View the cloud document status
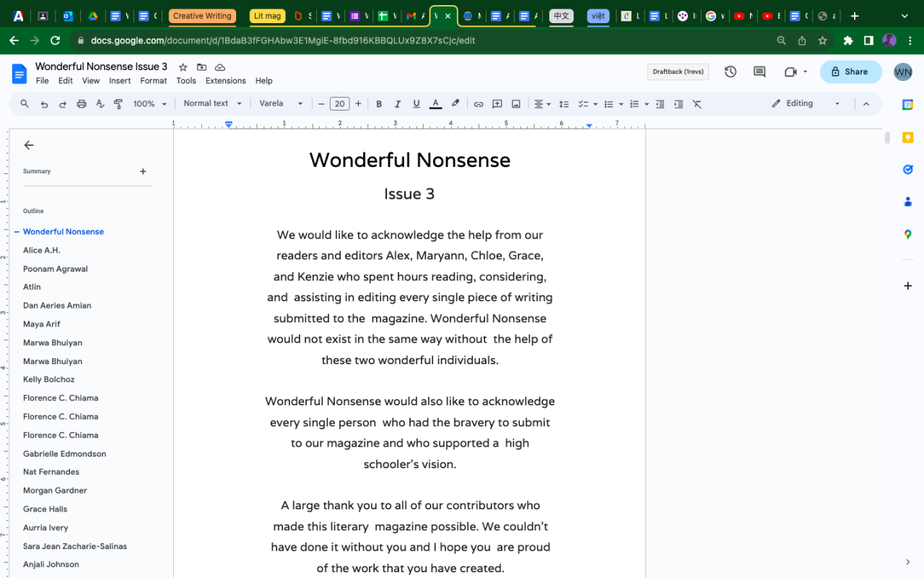The height and width of the screenshot is (578, 924). pos(220,67)
